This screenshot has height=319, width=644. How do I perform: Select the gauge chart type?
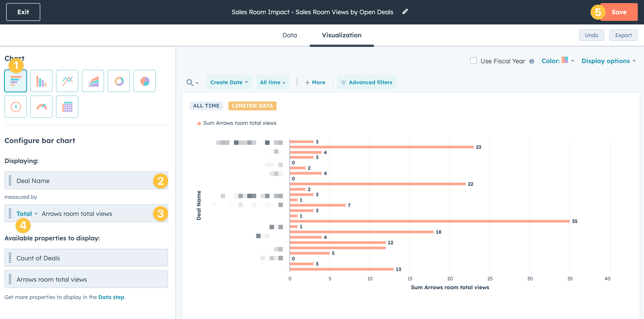point(41,107)
